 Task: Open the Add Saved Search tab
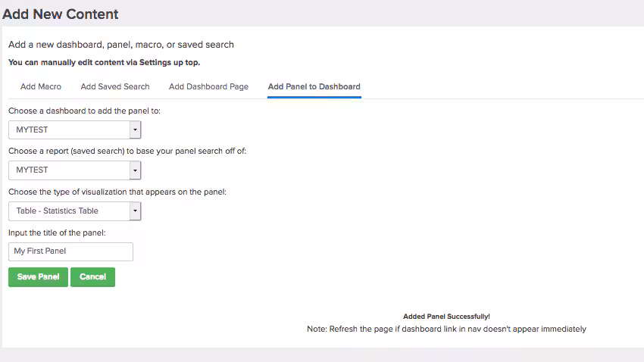(x=115, y=86)
